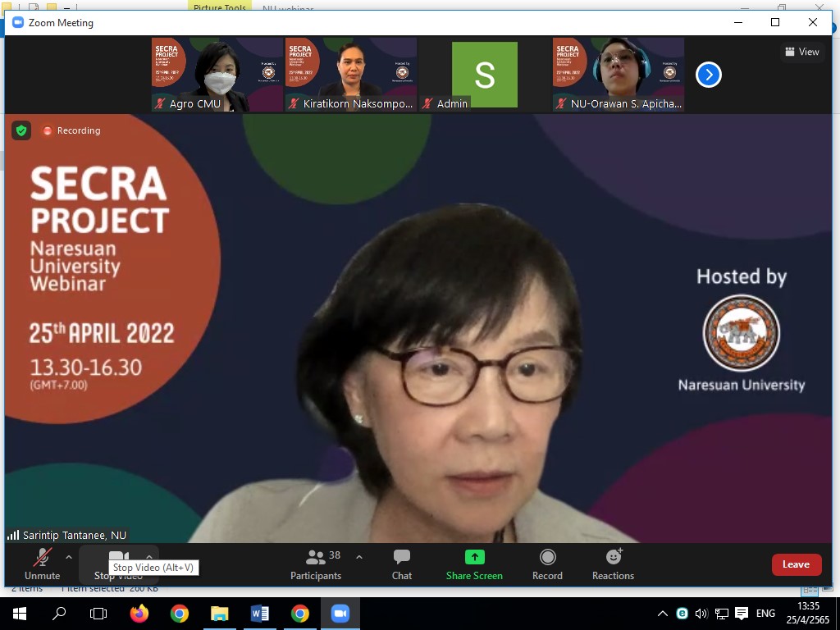Click muted mic icon beside Agro CMU
Screen dimensions: 840x630
tap(160, 103)
